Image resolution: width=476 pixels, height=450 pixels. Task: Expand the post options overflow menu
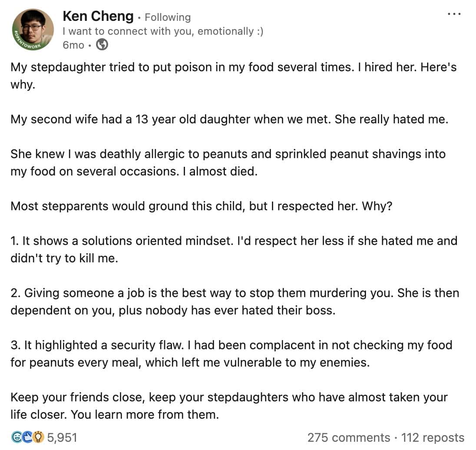[x=454, y=14]
